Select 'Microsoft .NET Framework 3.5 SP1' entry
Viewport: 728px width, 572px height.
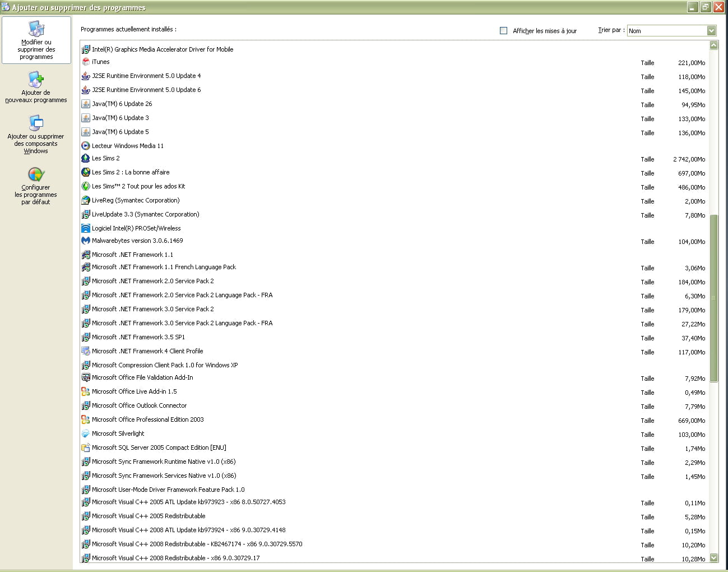point(138,337)
